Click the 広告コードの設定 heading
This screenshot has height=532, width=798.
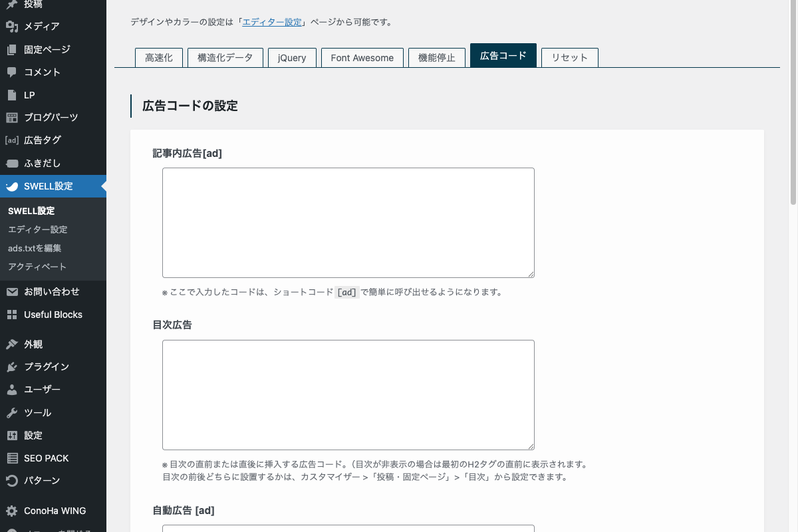point(190,106)
